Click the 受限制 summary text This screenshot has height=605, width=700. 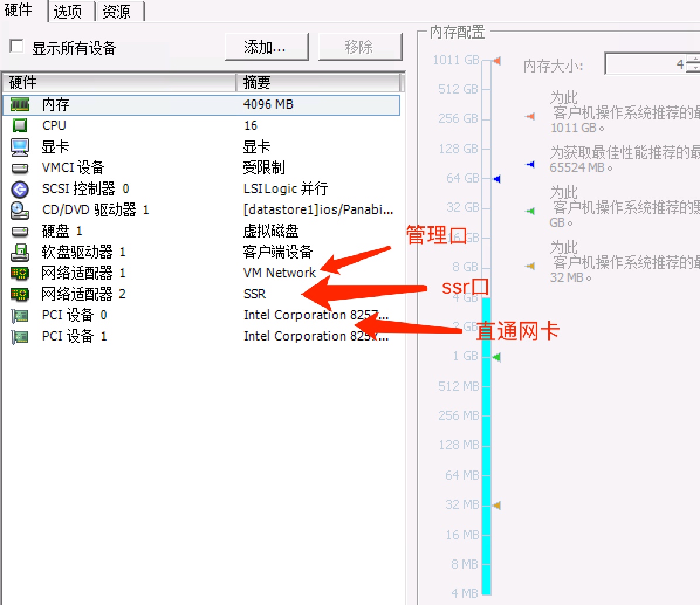click(x=264, y=168)
